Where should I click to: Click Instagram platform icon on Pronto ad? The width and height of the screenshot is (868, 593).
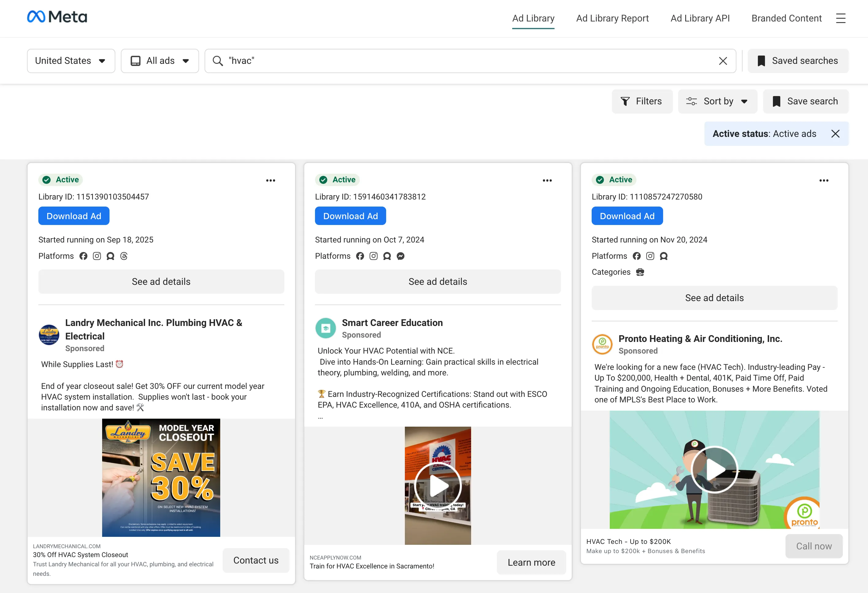point(650,256)
